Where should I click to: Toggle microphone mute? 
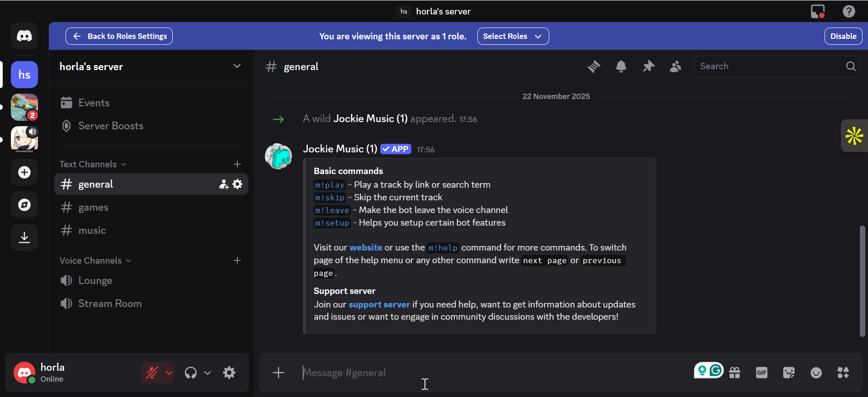[151, 373]
